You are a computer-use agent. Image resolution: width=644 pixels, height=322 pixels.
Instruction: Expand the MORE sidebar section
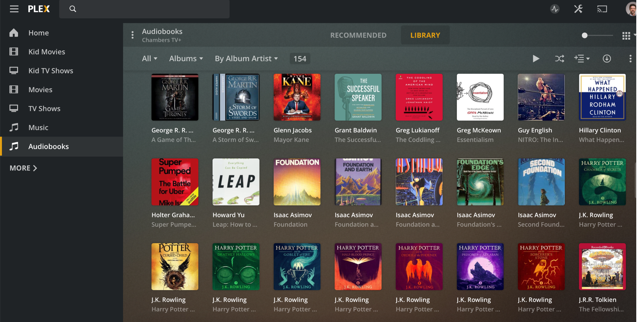tap(23, 168)
